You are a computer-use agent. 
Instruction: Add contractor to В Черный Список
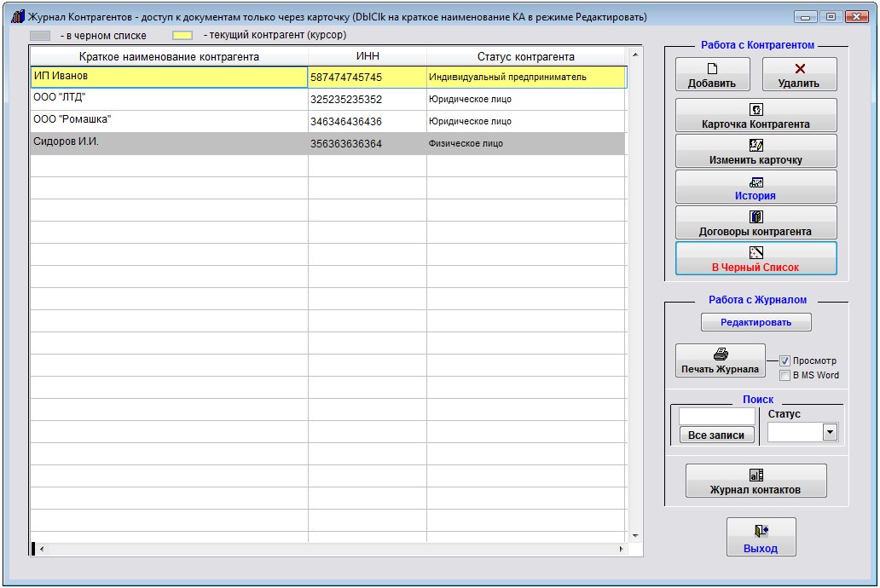[x=756, y=258]
